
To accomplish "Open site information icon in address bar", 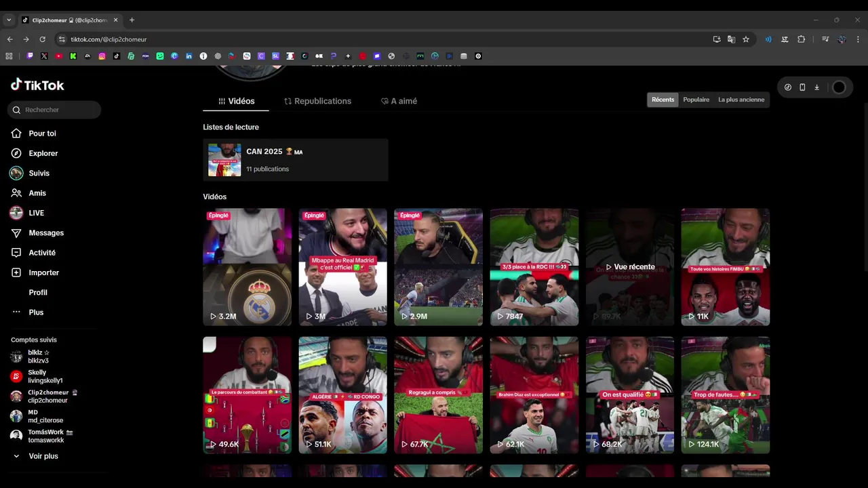I will click(x=62, y=39).
